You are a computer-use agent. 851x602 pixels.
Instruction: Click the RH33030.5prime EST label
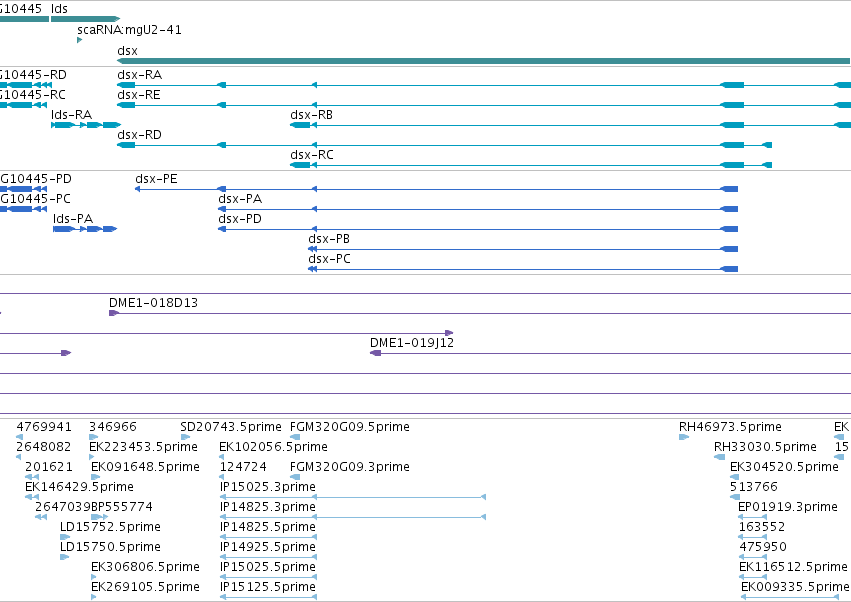[x=765, y=447]
